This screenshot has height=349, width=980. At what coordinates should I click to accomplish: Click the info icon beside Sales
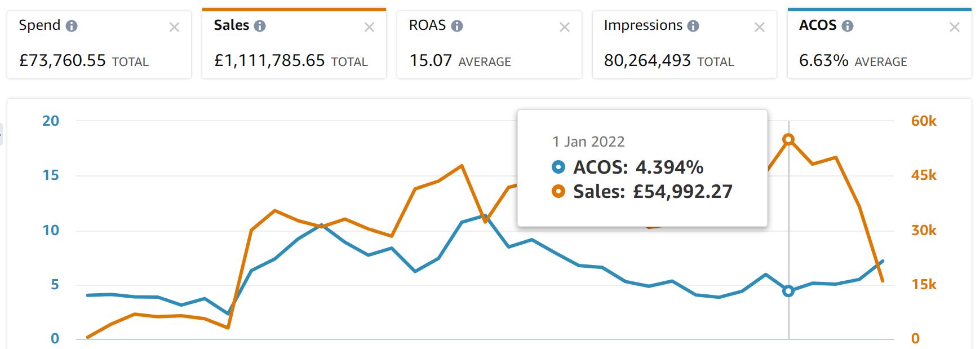260,26
